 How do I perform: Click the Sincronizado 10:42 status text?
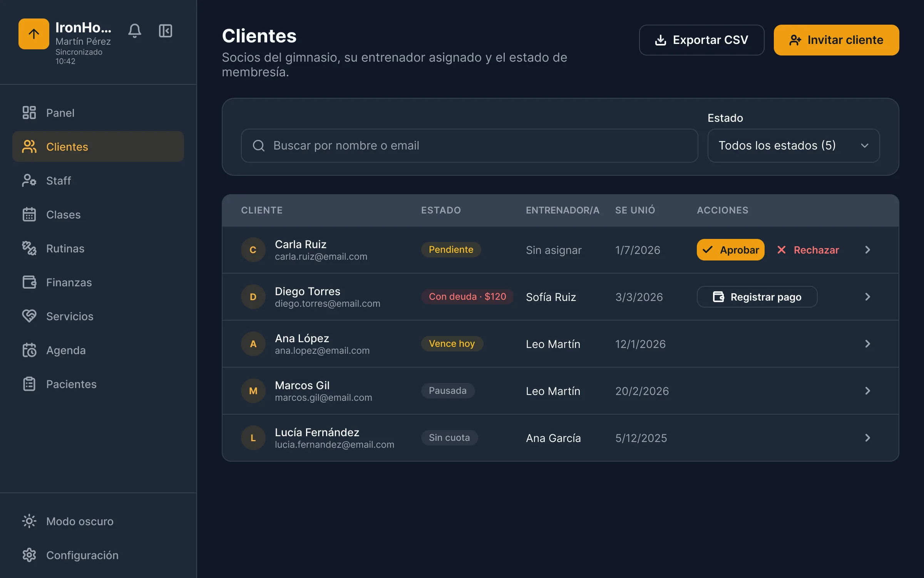(x=79, y=57)
